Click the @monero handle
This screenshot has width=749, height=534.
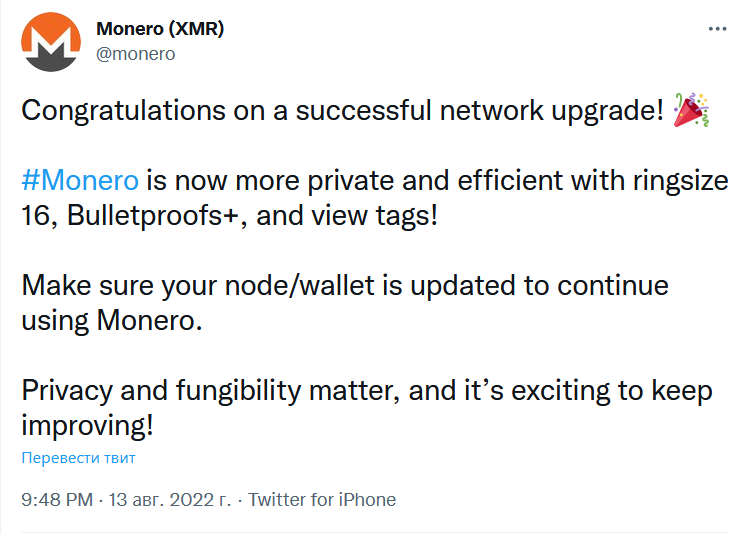[135, 54]
